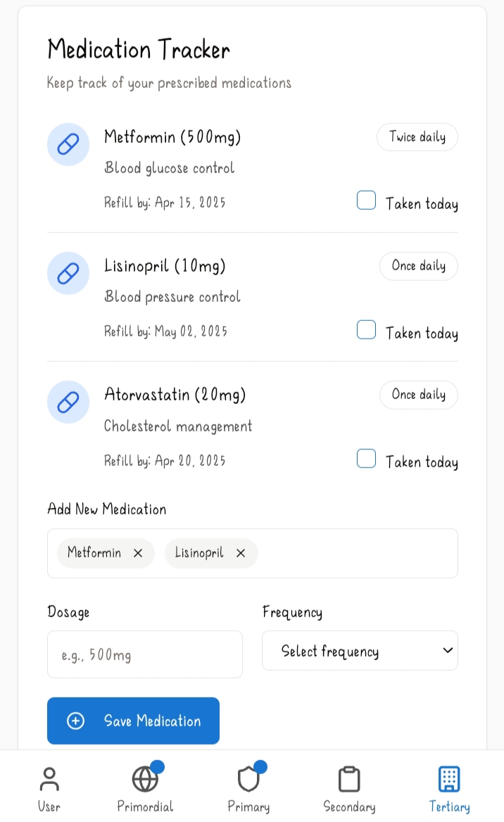Click the Once daily badge for Lisinopril
The height and width of the screenshot is (822, 504).
click(x=419, y=266)
